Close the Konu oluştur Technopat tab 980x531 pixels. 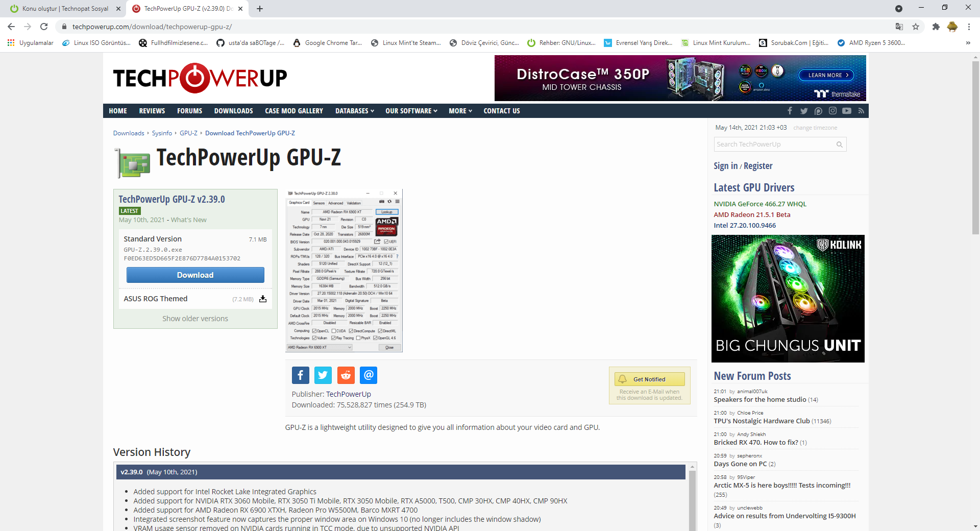click(118, 9)
